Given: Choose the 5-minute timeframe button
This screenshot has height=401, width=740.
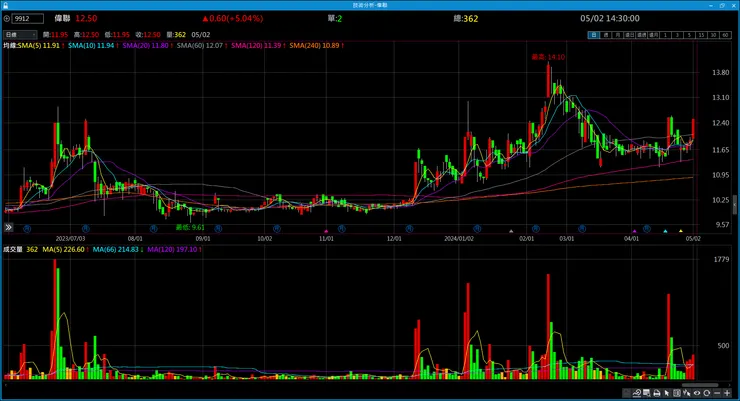Looking at the screenshot, I should 689,35.
